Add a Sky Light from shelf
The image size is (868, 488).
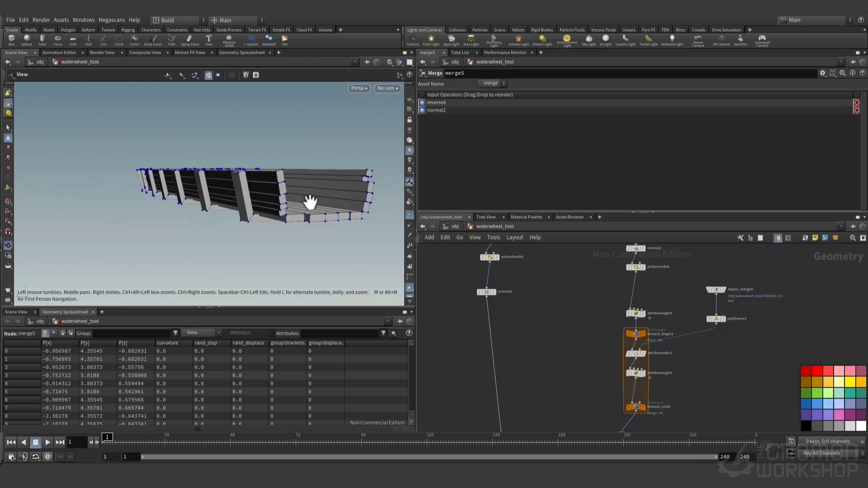pyautogui.click(x=589, y=40)
